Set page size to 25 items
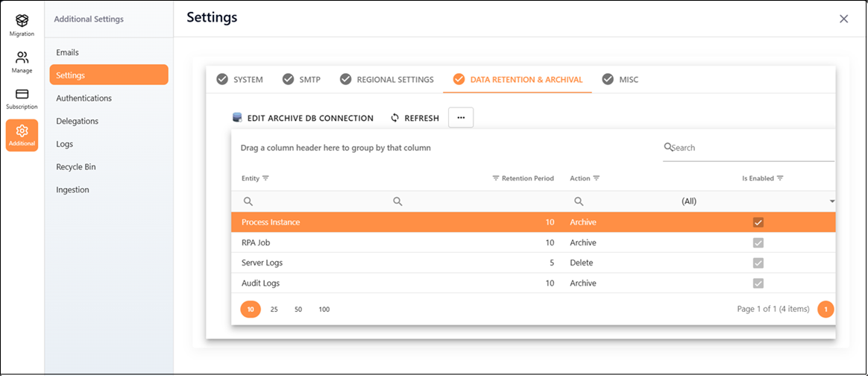This screenshot has width=868, height=376. [274, 309]
